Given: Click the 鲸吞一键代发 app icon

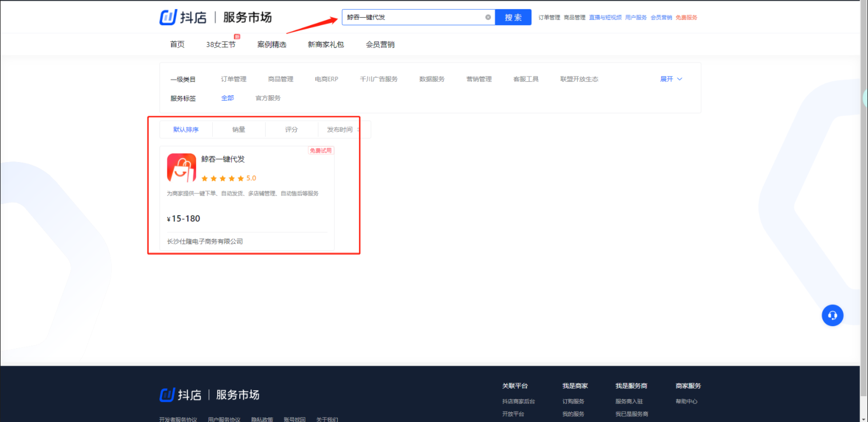Looking at the screenshot, I should pyautogui.click(x=182, y=167).
